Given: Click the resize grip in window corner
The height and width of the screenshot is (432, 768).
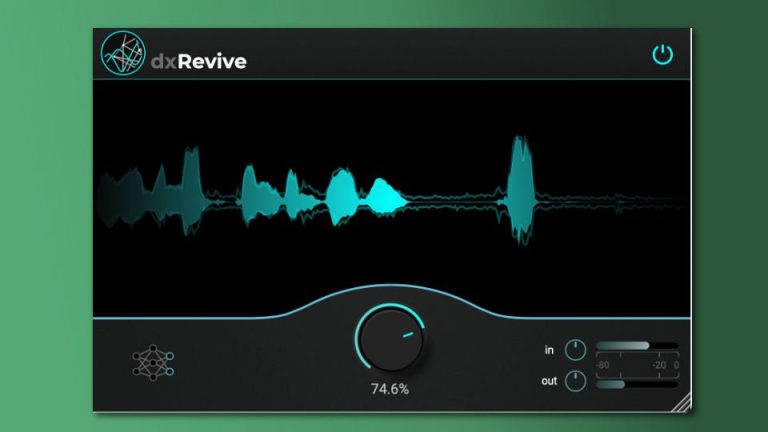Looking at the screenshot, I should click(681, 402).
